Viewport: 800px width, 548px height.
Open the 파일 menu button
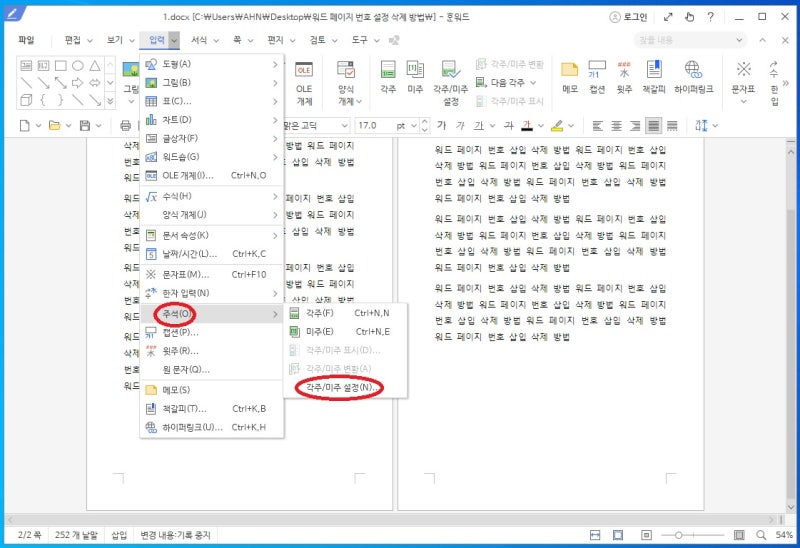point(26,40)
